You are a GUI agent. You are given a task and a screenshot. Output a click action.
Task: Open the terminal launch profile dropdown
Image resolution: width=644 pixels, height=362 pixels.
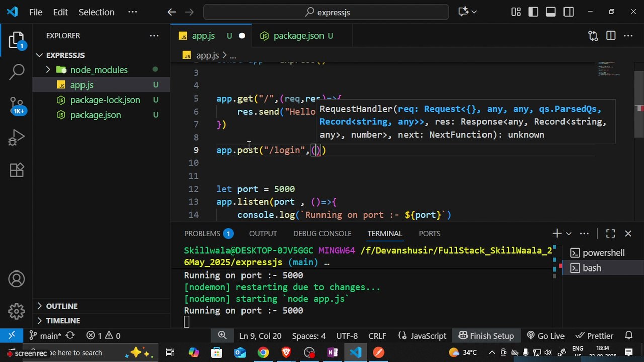click(x=569, y=233)
